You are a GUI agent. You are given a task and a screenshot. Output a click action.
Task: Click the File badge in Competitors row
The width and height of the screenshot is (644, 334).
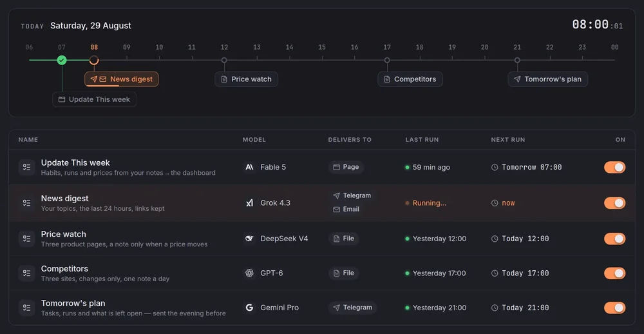[344, 273]
